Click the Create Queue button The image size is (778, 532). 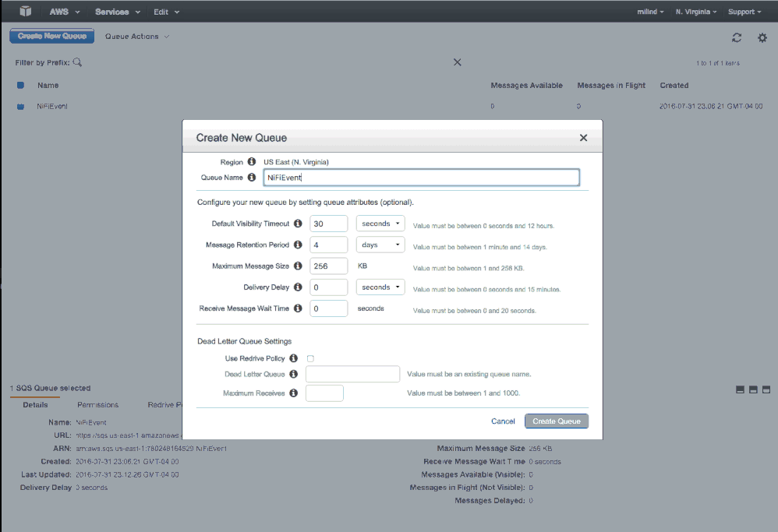[556, 421]
